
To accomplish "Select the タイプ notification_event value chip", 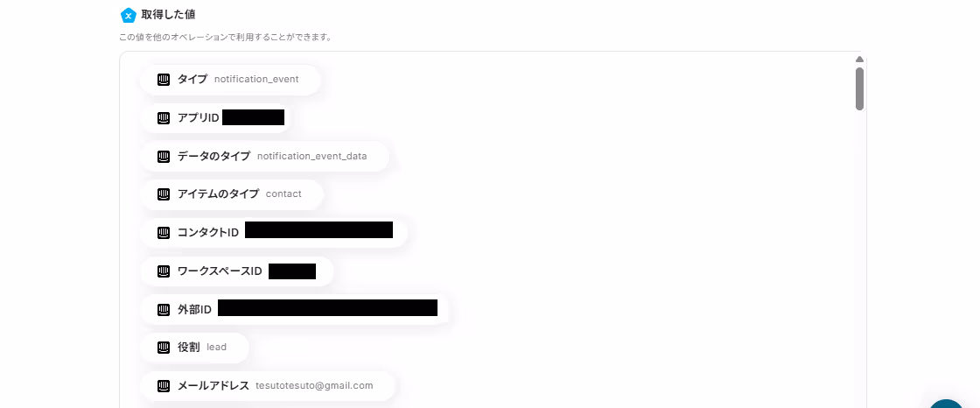I will [x=231, y=80].
